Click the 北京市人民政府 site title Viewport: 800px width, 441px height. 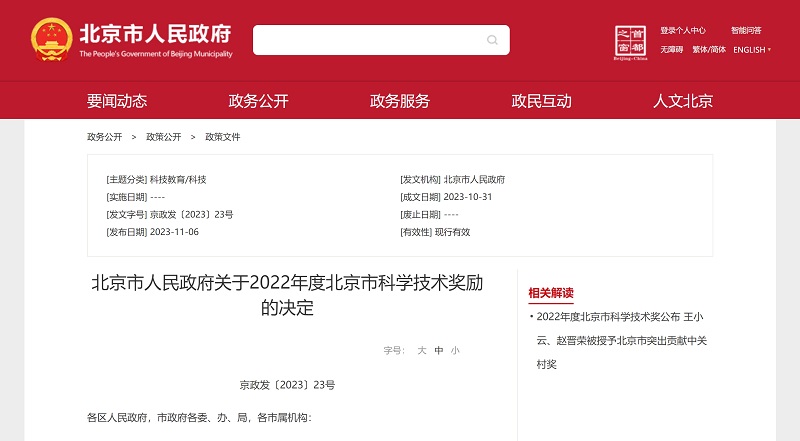pyautogui.click(x=155, y=34)
